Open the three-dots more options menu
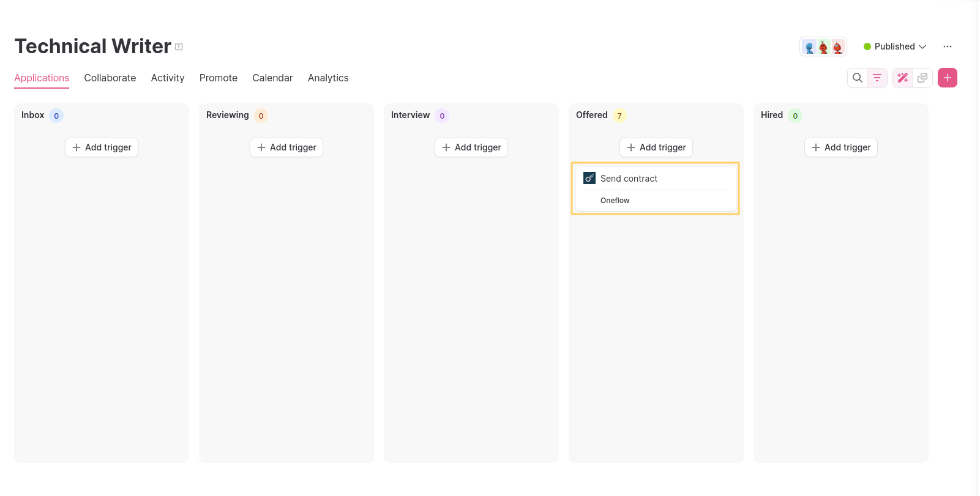 pyautogui.click(x=948, y=46)
